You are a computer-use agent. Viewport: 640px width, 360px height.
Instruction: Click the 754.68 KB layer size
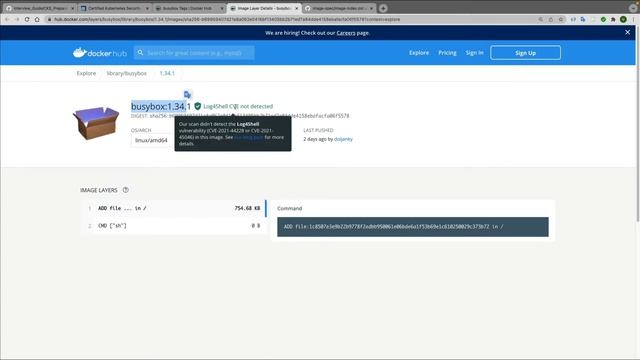pos(247,208)
